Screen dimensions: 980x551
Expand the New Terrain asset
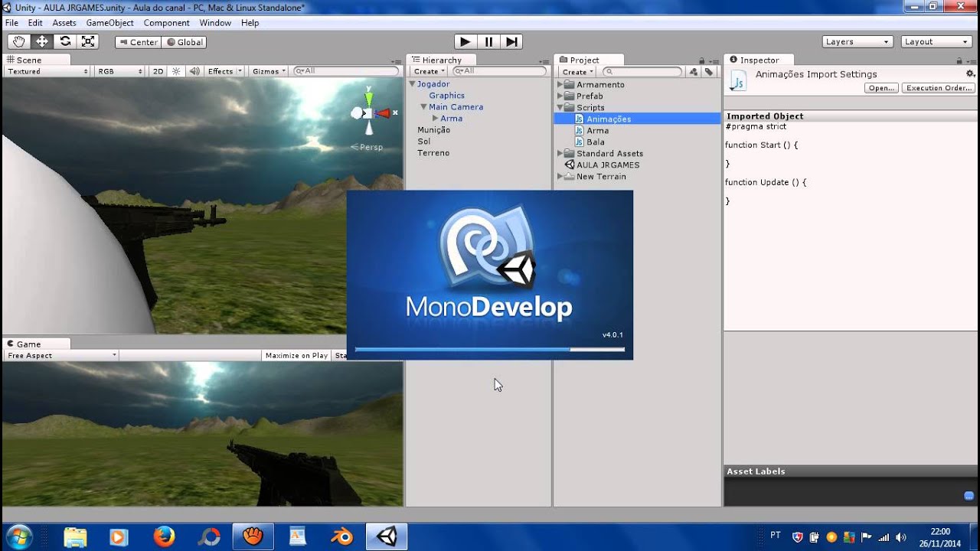click(x=560, y=177)
